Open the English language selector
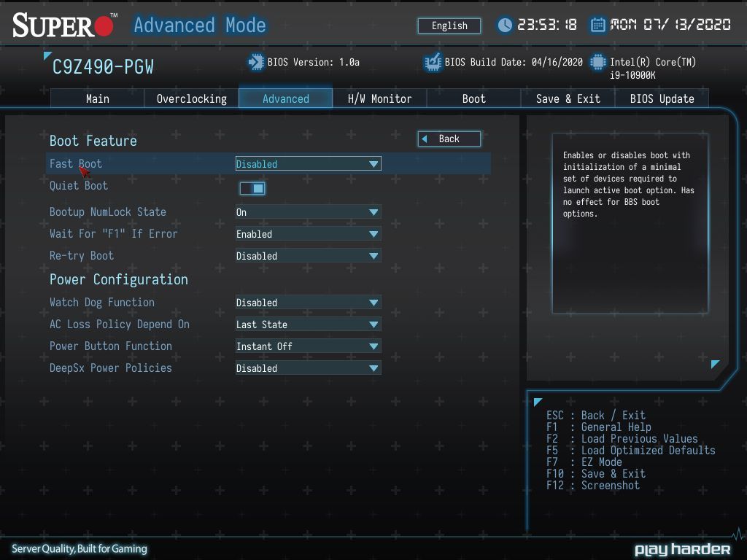 pyautogui.click(x=449, y=26)
